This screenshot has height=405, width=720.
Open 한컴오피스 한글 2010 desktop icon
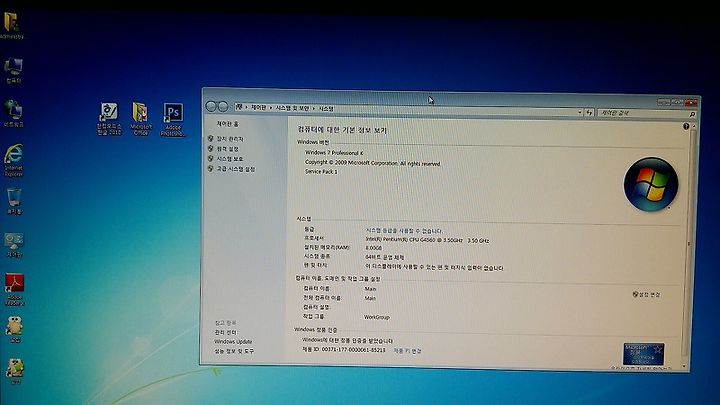[109, 118]
